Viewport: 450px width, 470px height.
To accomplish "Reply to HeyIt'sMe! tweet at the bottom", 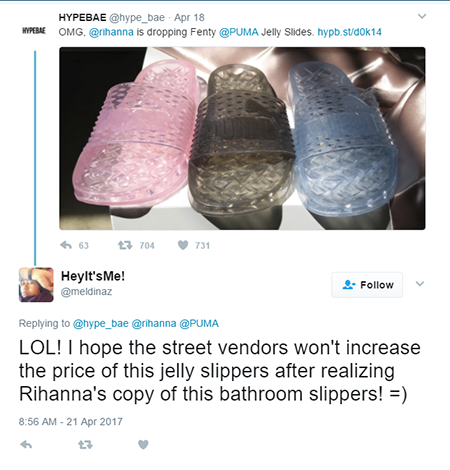I will pyautogui.click(x=26, y=444).
